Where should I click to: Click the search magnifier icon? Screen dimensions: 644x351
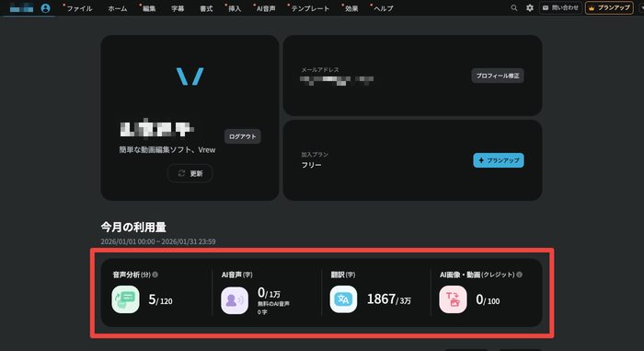513,7
